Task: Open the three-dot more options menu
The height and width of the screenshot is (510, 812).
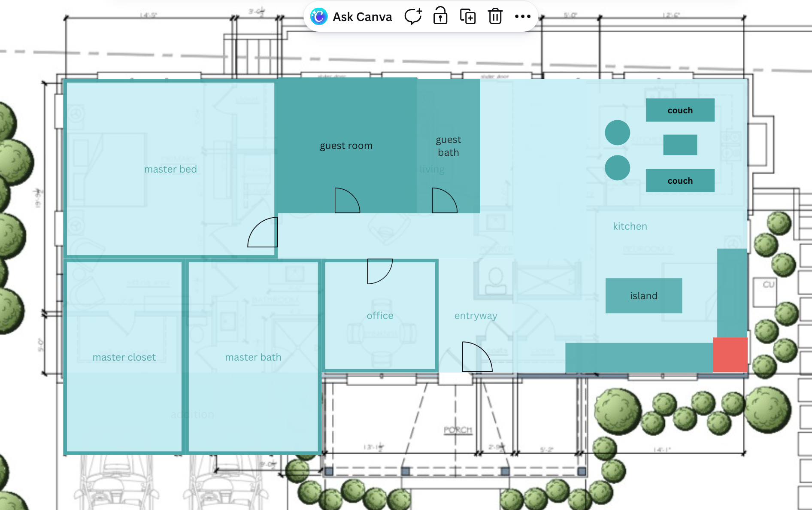Action: [x=522, y=17]
